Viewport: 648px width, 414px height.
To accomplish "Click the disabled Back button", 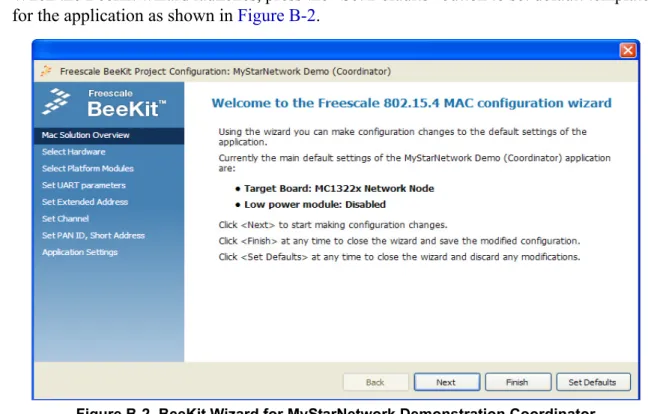I will pos(375,382).
